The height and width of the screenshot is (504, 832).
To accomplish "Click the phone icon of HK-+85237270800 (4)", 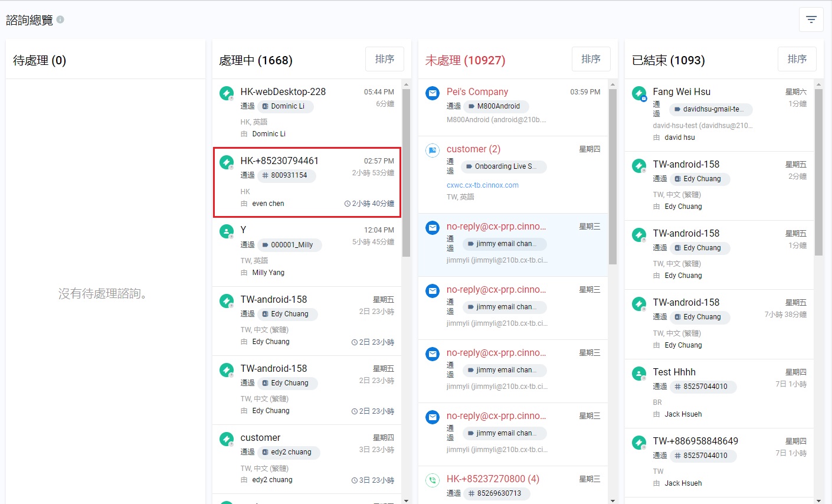I will 433,480.
